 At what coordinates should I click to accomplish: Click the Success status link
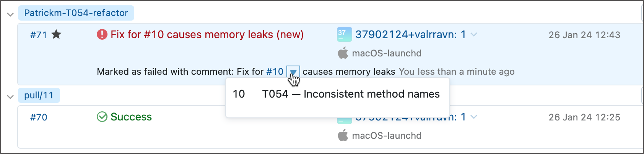131,117
